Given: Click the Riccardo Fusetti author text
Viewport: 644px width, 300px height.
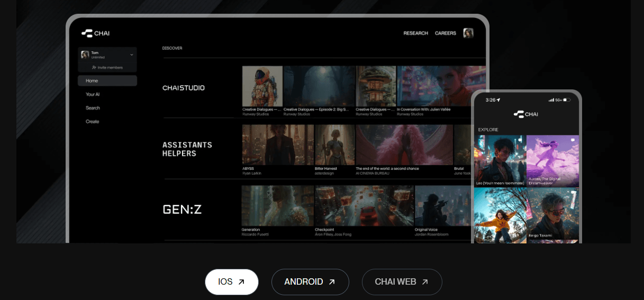Looking at the screenshot, I should pos(255,234).
